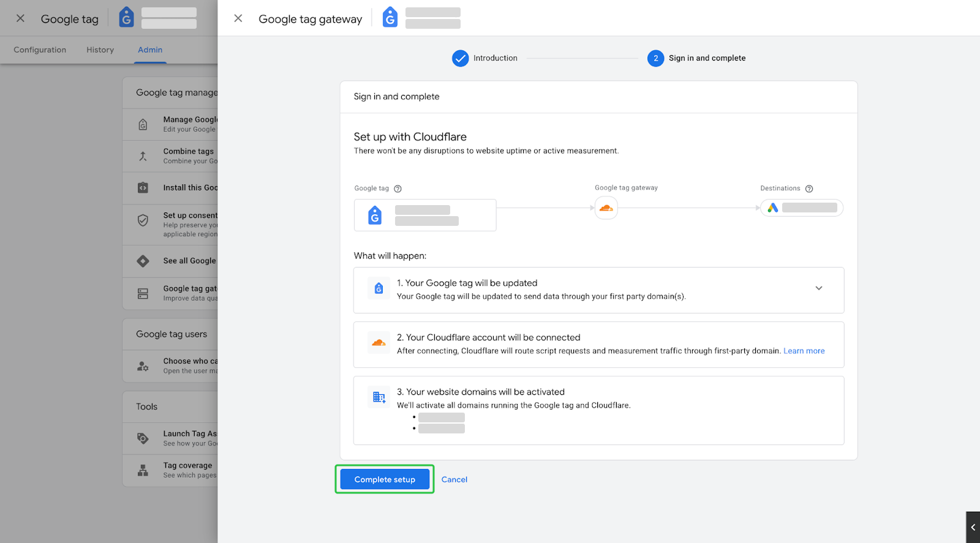Open Combine tags in the background list
This screenshot has width=980, height=543.
170,156
